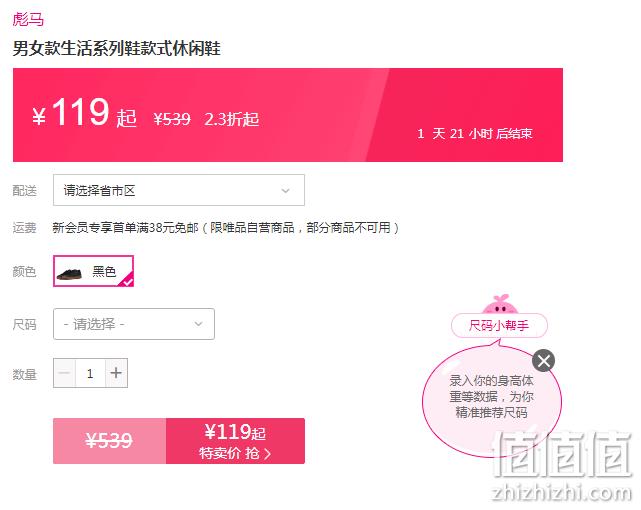Image resolution: width=641 pixels, height=510 pixels.
Task: Toggle the checkmark on the 黑色 swatch
Action: [x=127, y=281]
